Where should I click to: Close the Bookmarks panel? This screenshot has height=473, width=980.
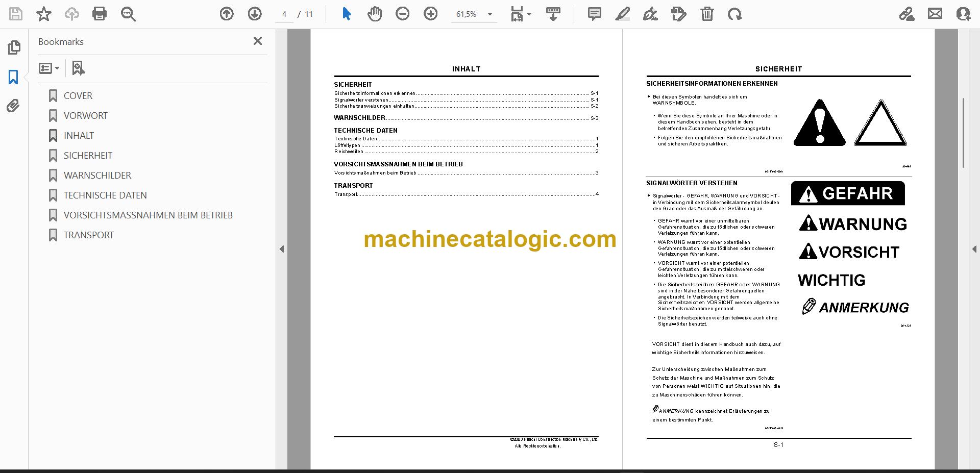click(258, 41)
